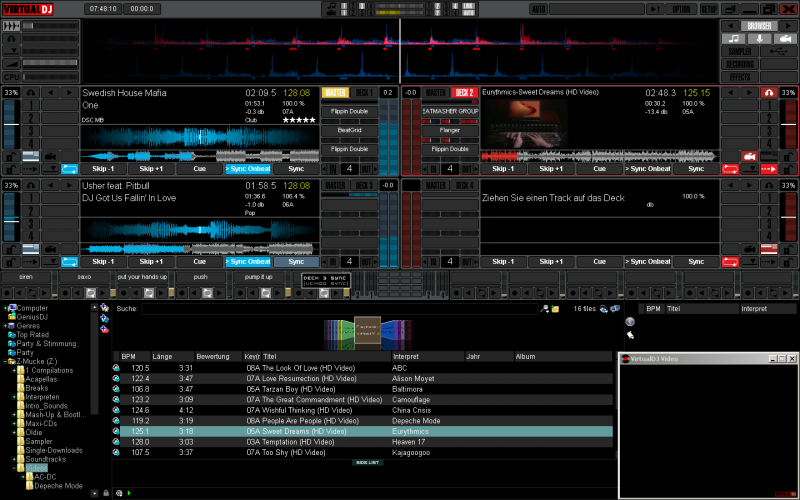Toggle deck 1 headphone cue icon
This screenshot has height=500, width=800.
[31, 93]
